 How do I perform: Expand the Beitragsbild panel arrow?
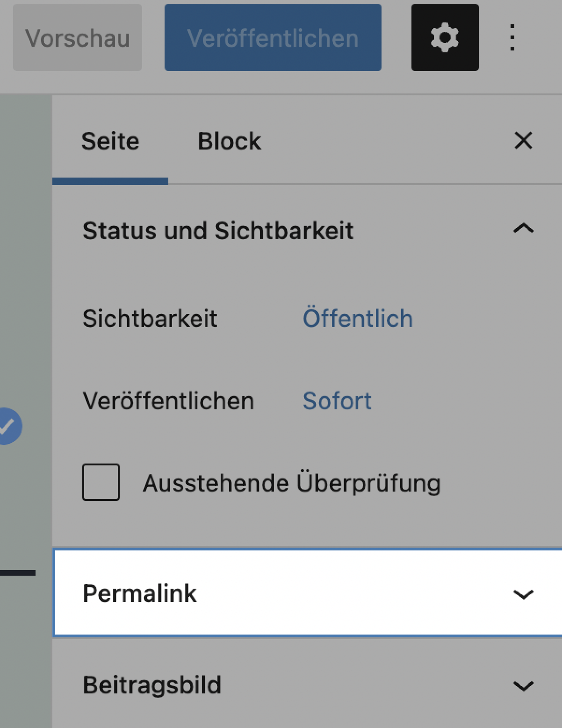[x=523, y=686]
